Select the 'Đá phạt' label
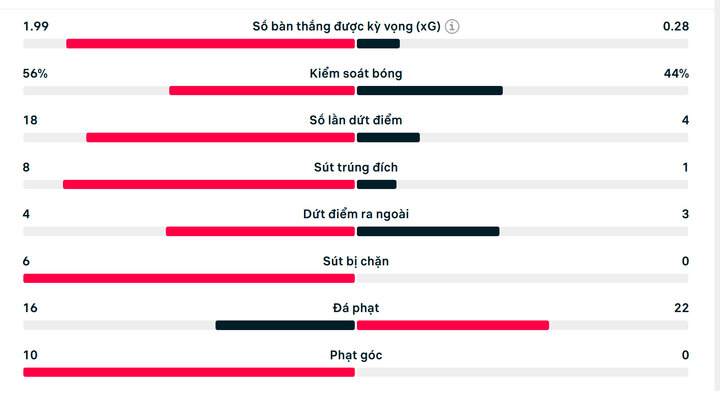Viewport: 720px width, 411px height. click(x=356, y=308)
